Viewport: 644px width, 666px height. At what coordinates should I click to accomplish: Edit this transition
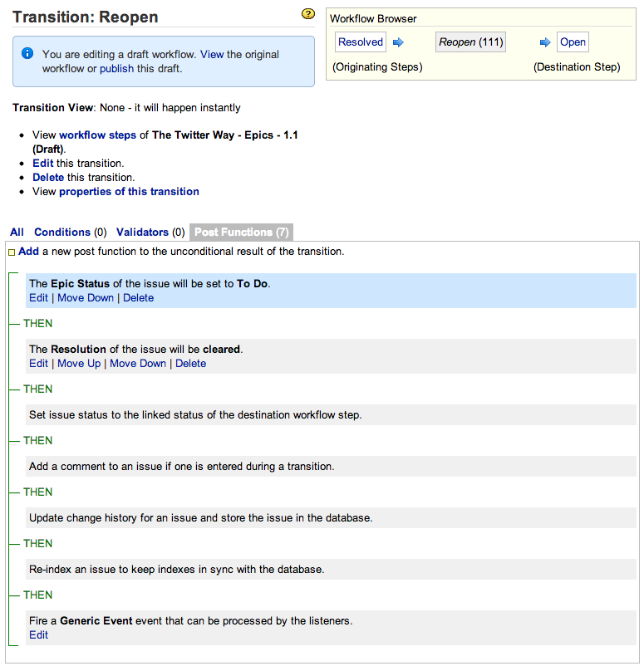tap(42, 163)
